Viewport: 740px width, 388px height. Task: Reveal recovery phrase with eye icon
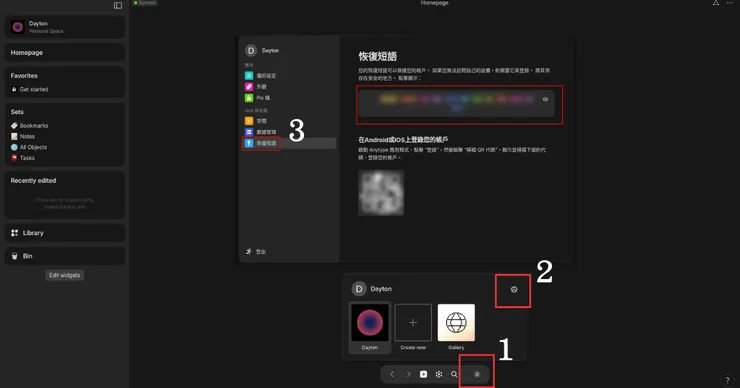[x=545, y=100]
